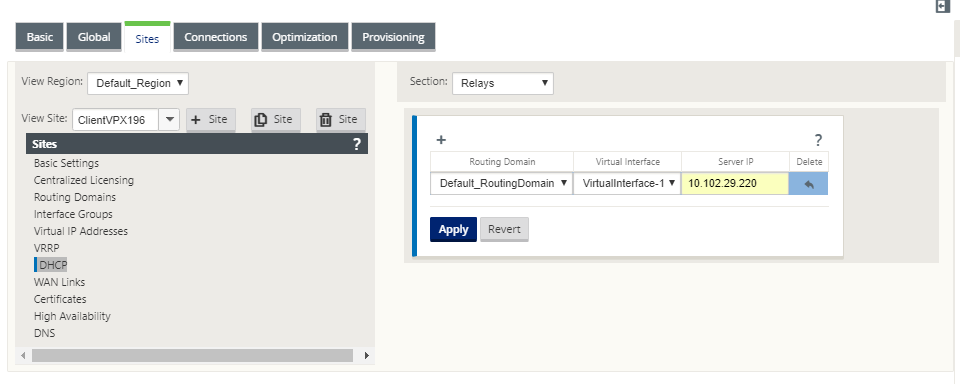Click the plus icon to add relay
Screen dimensions: 960x384
coord(441,140)
